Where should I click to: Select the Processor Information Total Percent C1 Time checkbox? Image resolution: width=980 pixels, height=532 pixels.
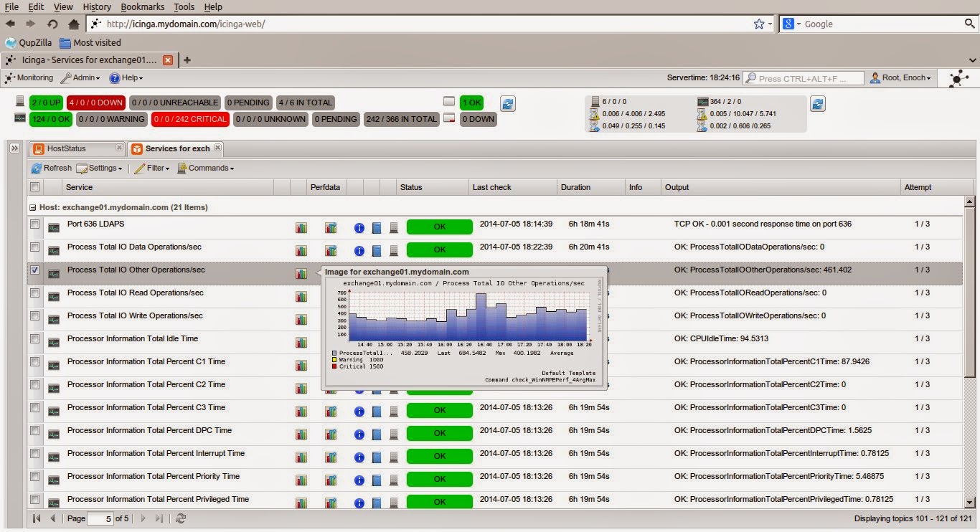click(34, 362)
